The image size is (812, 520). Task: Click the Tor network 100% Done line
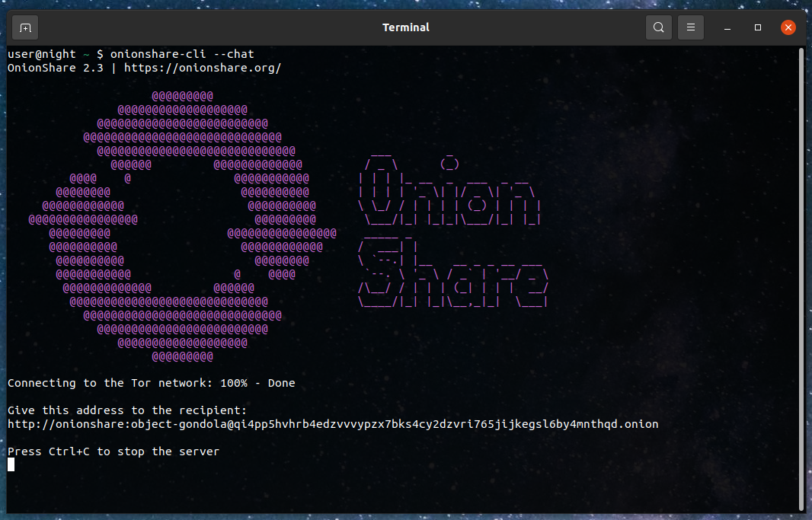tap(151, 383)
